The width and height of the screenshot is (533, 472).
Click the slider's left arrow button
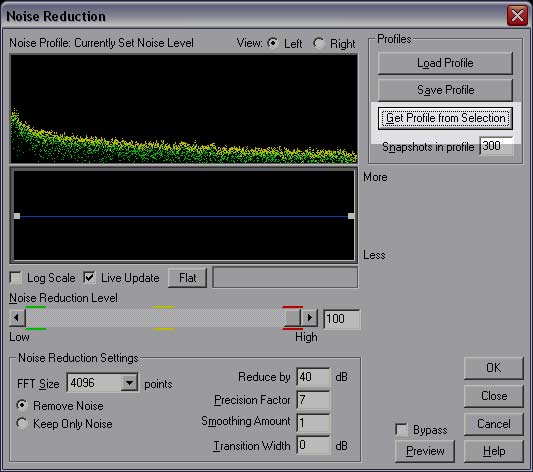coord(17,318)
